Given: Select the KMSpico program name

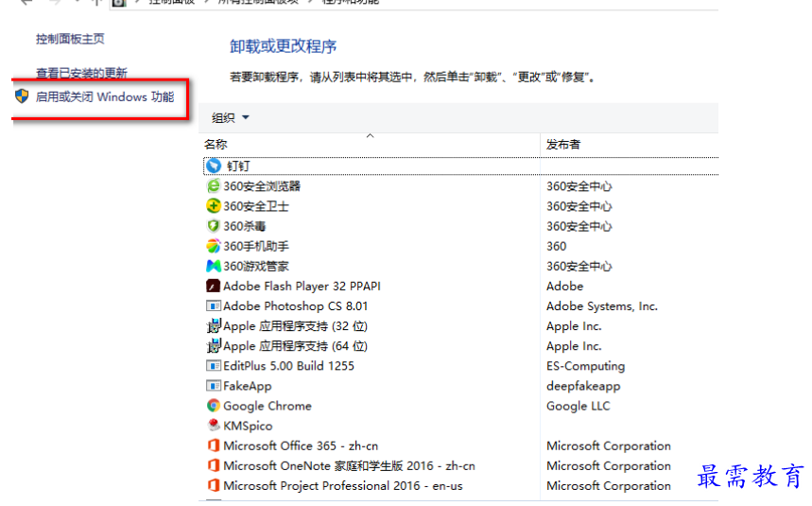Looking at the screenshot, I should point(248,426).
